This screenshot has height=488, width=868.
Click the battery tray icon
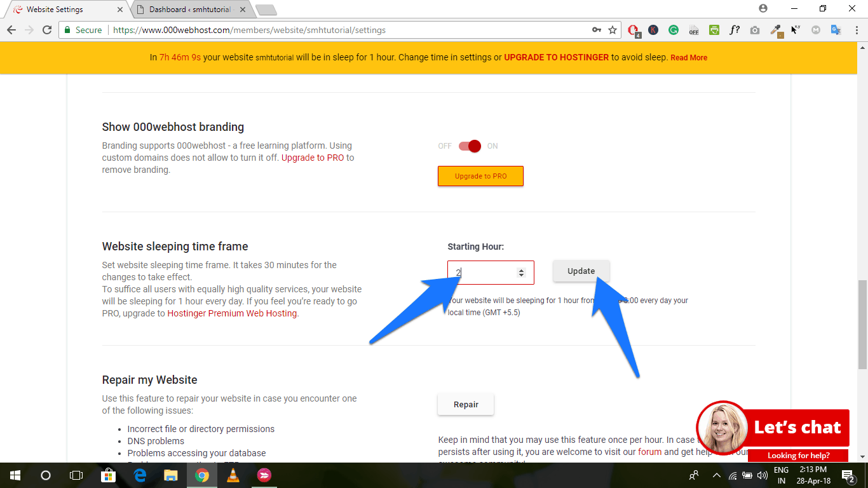pyautogui.click(x=747, y=475)
